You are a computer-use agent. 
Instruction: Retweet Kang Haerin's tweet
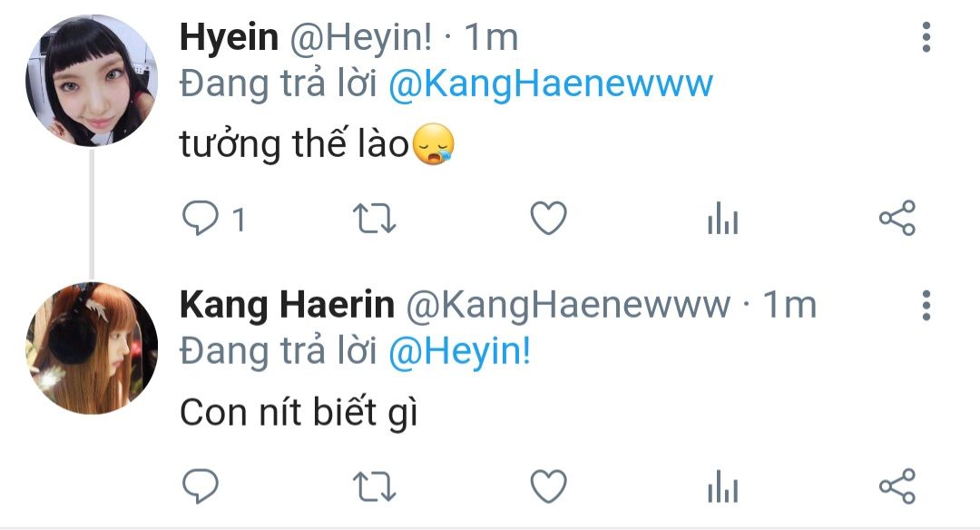point(375,486)
